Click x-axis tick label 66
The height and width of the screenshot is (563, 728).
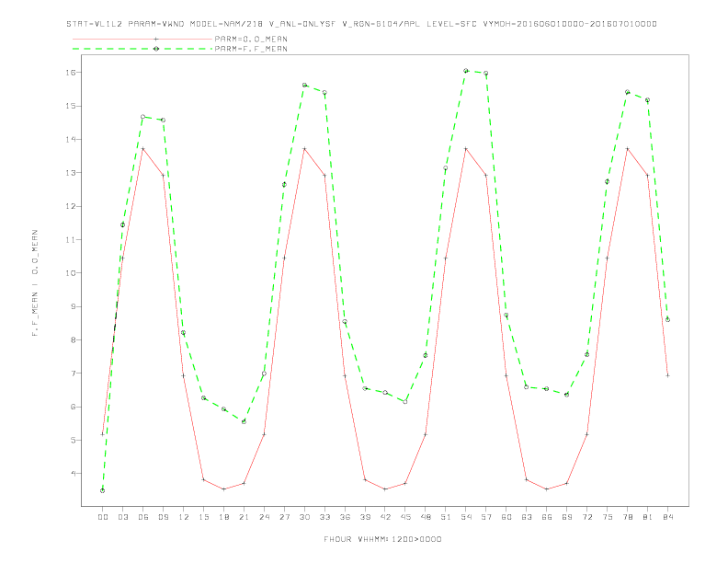tap(547, 517)
